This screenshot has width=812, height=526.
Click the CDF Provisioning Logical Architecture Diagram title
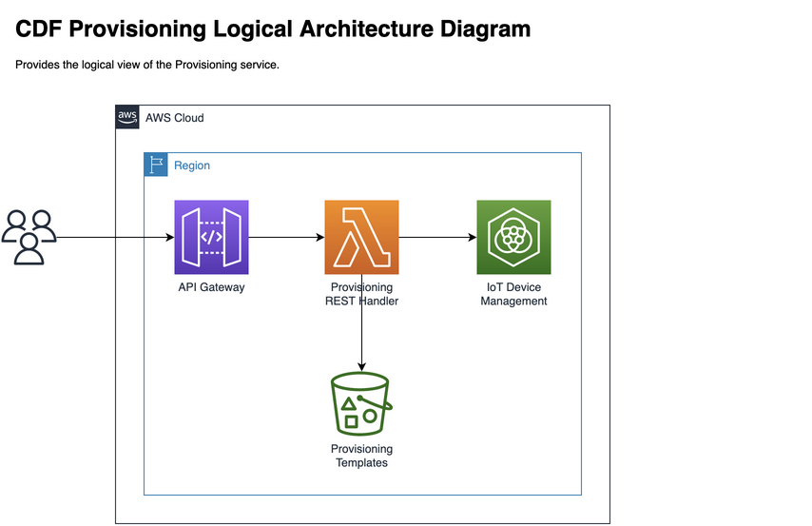click(x=273, y=29)
